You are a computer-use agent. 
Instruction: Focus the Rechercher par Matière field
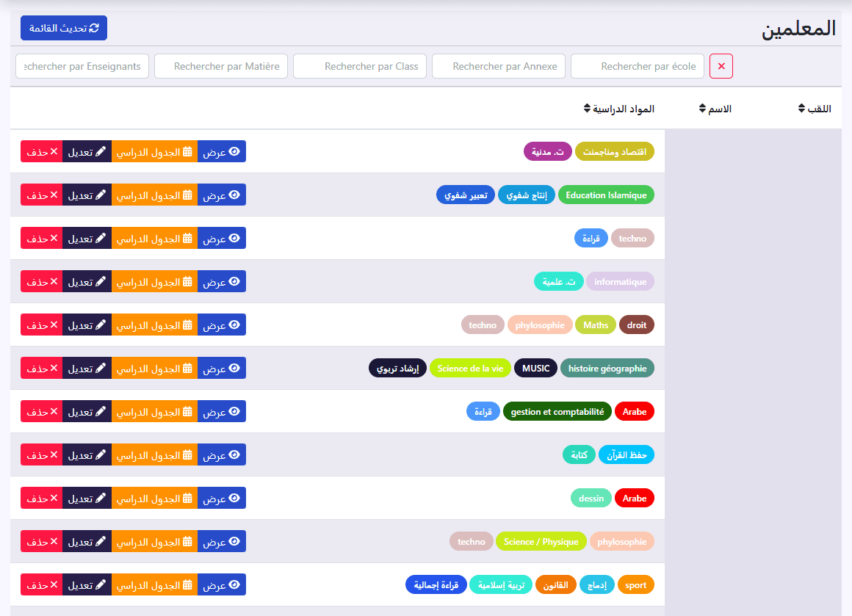pyautogui.click(x=221, y=66)
